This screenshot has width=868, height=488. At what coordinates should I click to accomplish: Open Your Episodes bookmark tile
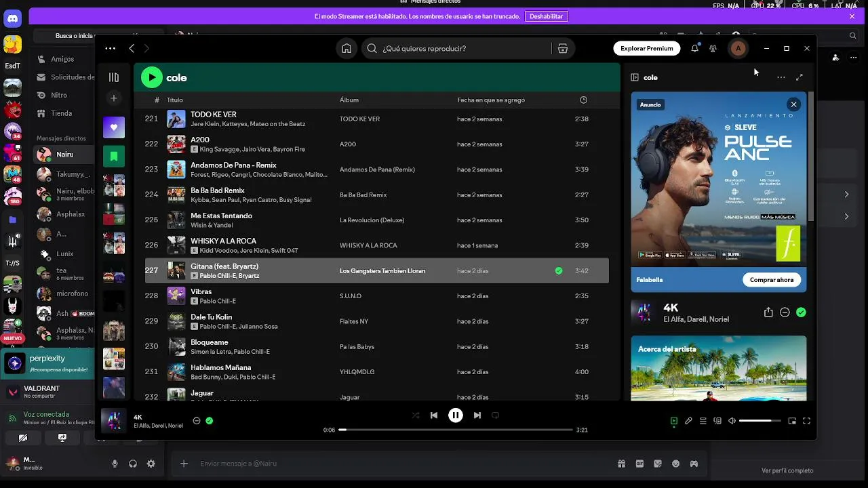[x=114, y=156]
